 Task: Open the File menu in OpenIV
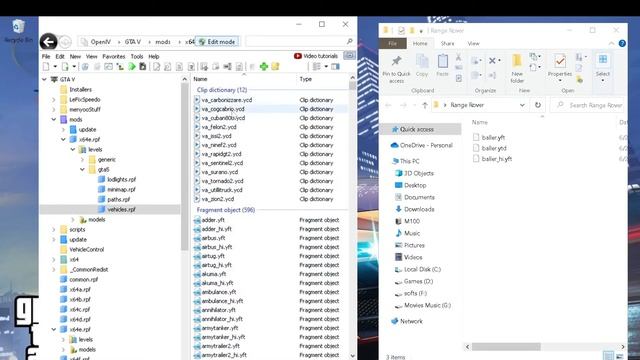click(46, 56)
